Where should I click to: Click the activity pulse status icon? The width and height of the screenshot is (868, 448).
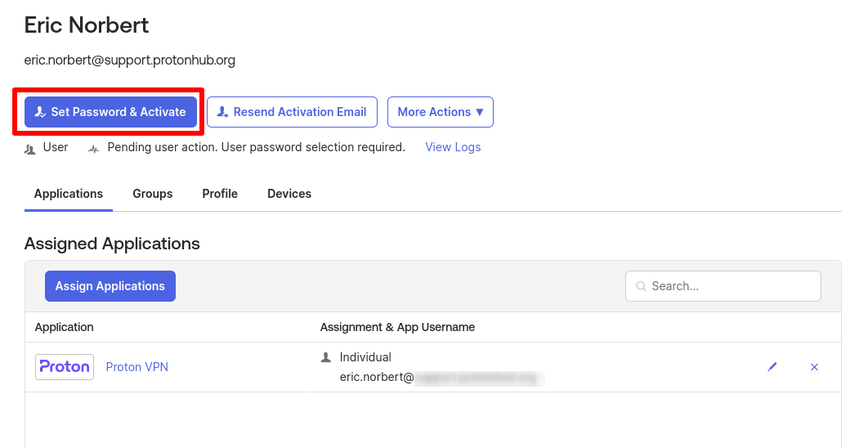93,149
